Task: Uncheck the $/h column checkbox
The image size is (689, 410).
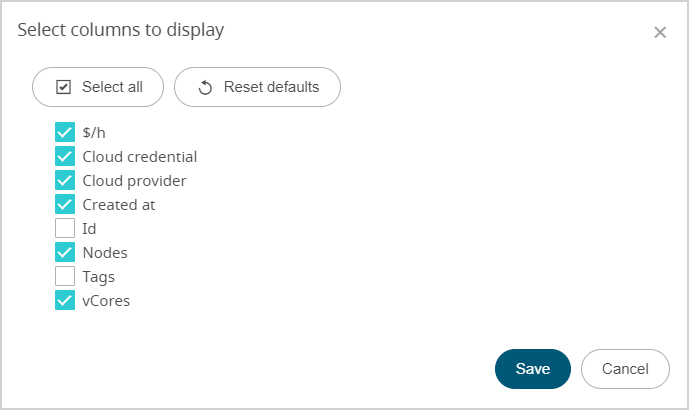Action: click(x=65, y=133)
